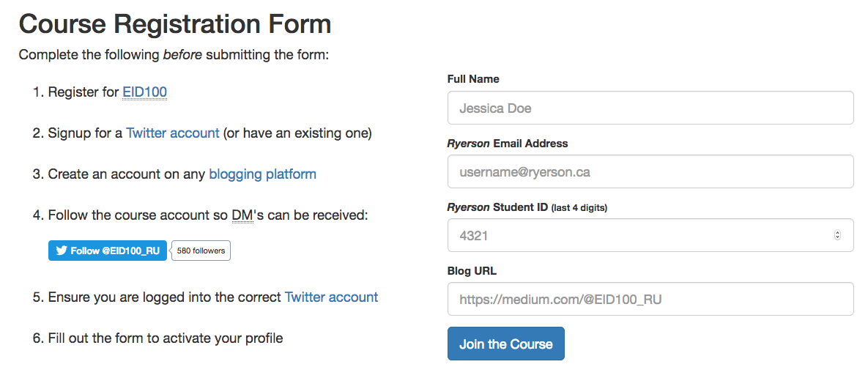868x378 pixels.
Task: Open Twitter account link in signup step
Action: (172, 133)
